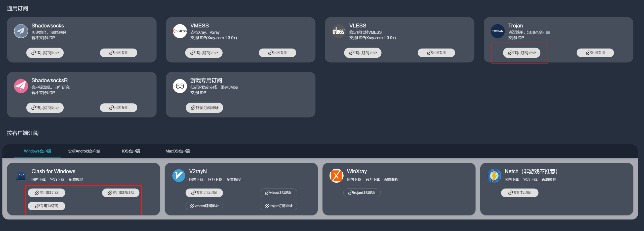The width and height of the screenshot is (644, 231).
Task: Open WinXray 配置教程 link
Action: [391, 180]
